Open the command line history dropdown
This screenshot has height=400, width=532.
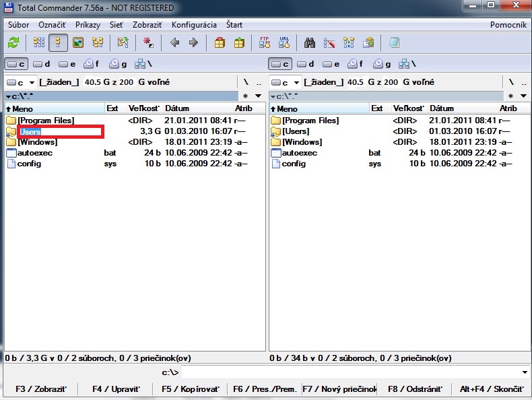point(525,372)
